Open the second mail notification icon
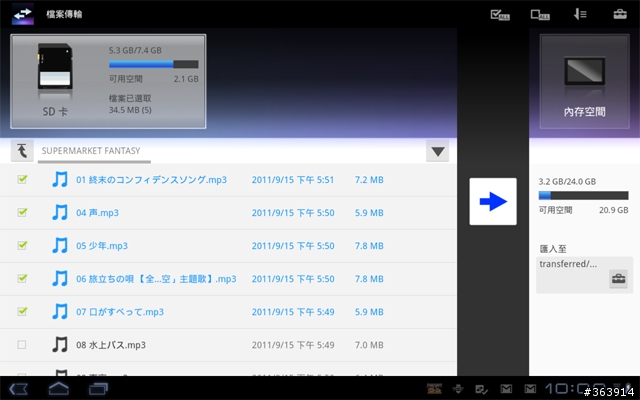Image resolution: width=640 pixels, height=400 pixels. click(530, 389)
